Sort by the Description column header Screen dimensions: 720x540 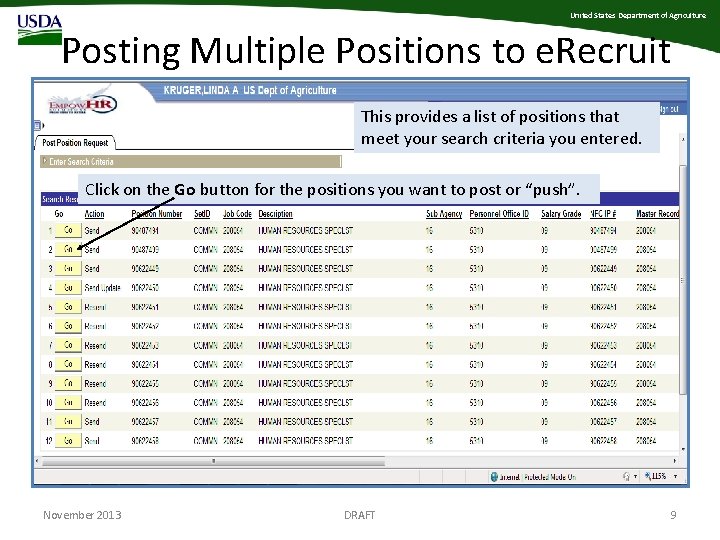point(276,214)
